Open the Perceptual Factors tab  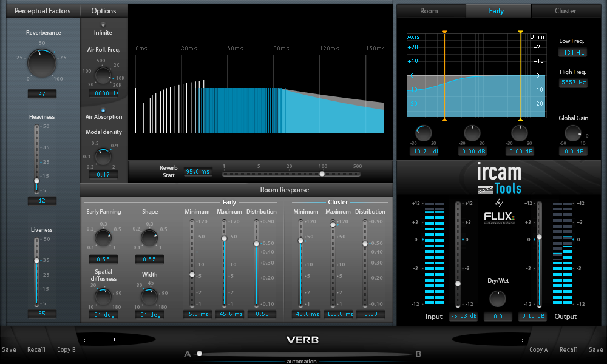[x=42, y=10]
